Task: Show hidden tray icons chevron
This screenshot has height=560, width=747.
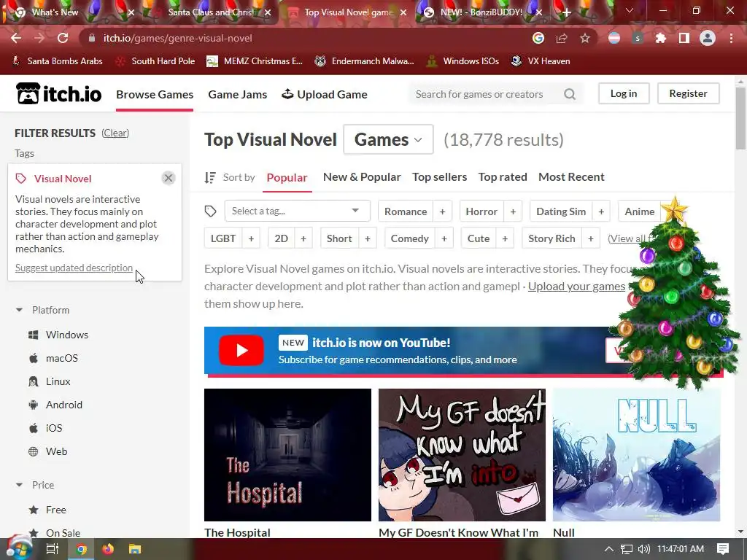Action: coord(609,549)
